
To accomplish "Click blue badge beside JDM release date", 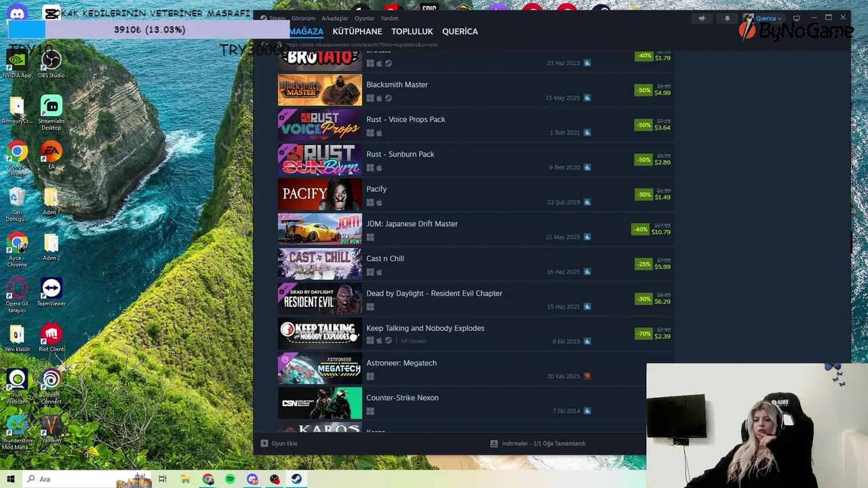I will (x=587, y=237).
